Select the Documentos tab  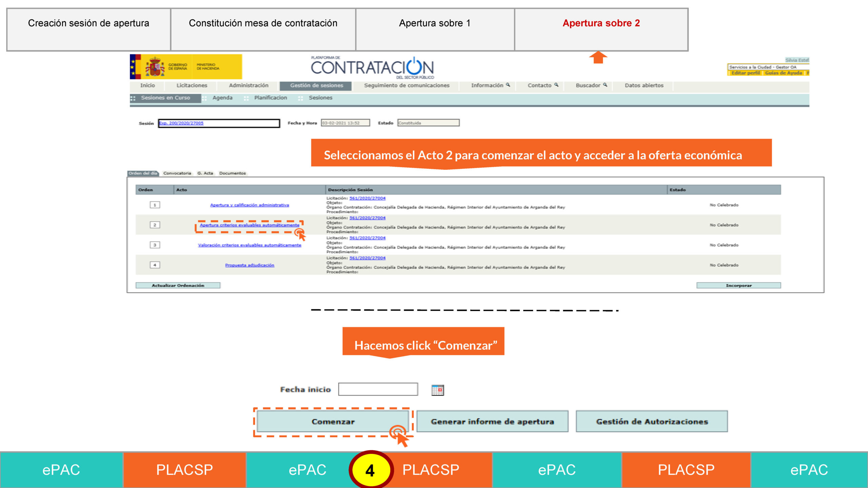tap(232, 173)
